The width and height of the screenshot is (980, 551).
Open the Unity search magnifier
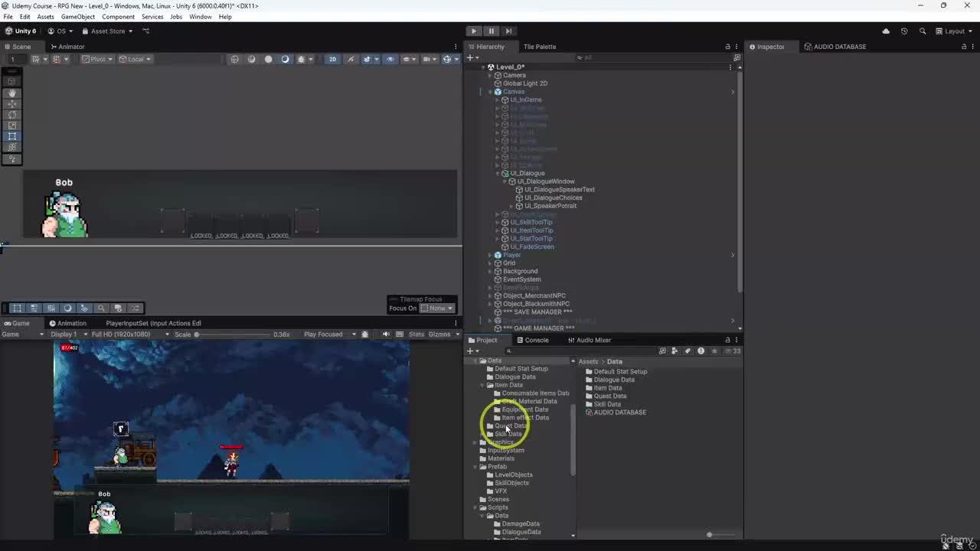click(923, 31)
